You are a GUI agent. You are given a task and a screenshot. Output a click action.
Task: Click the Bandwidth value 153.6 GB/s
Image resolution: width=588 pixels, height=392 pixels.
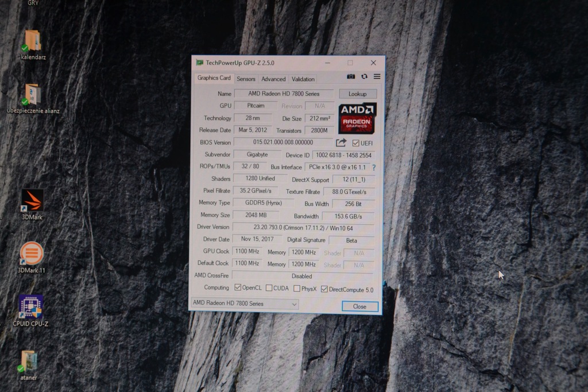pyautogui.click(x=348, y=216)
